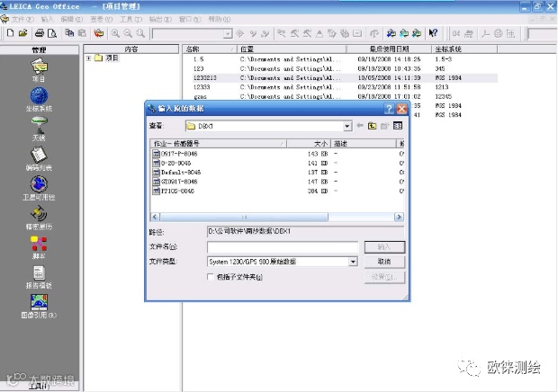
Task: Expand the 项目 tree node
Action: tap(88, 58)
